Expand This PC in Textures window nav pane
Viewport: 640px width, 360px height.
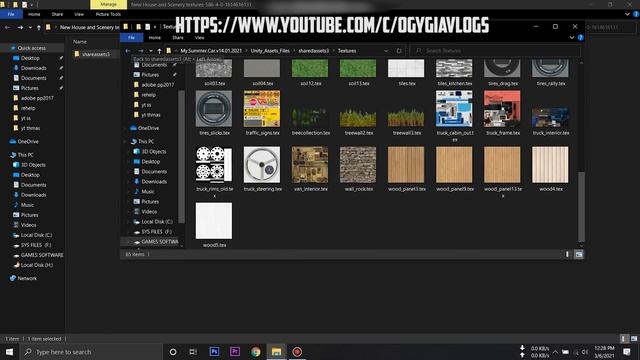tap(125, 142)
